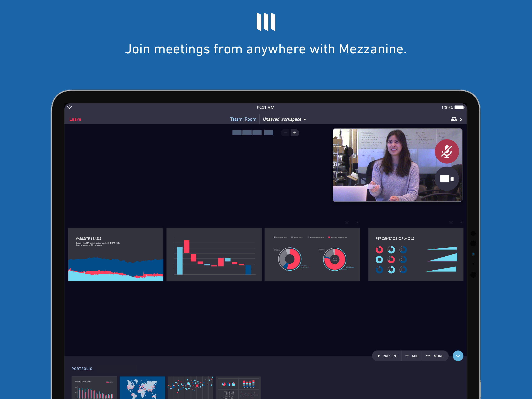The height and width of the screenshot is (399, 532).
Task: Tap the battery status icon
Action: pos(459,107)
